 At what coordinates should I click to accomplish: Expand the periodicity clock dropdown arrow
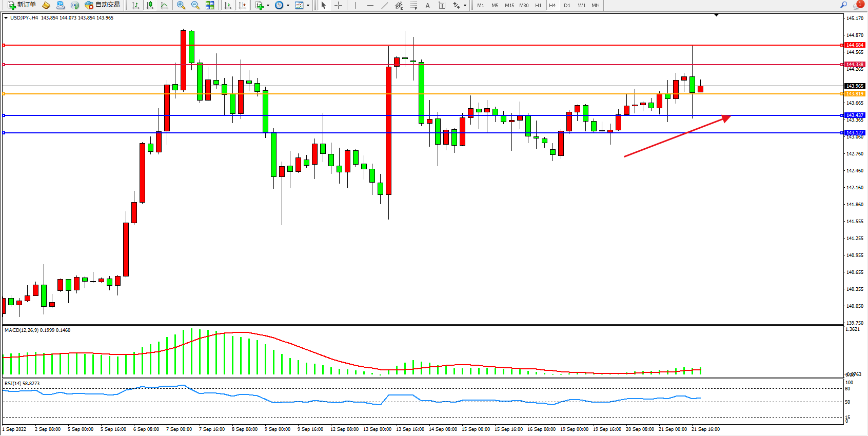pos(288,6)
